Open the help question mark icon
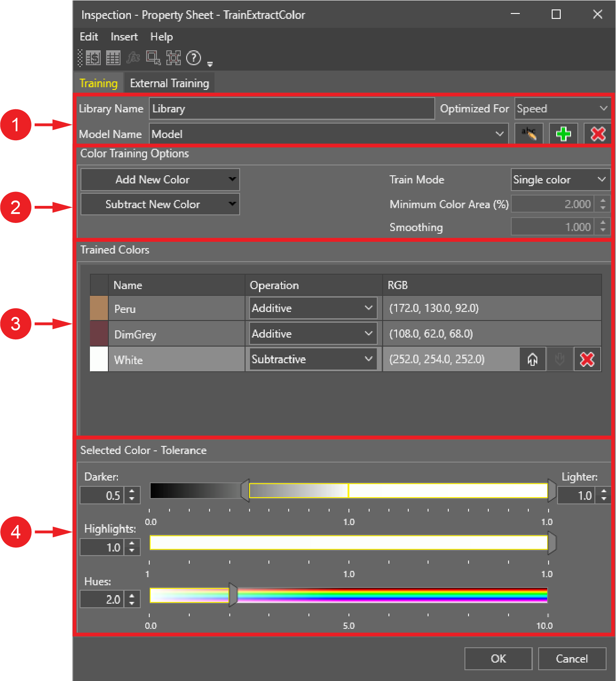Screen dimensions: 616x681 point(193,58)
